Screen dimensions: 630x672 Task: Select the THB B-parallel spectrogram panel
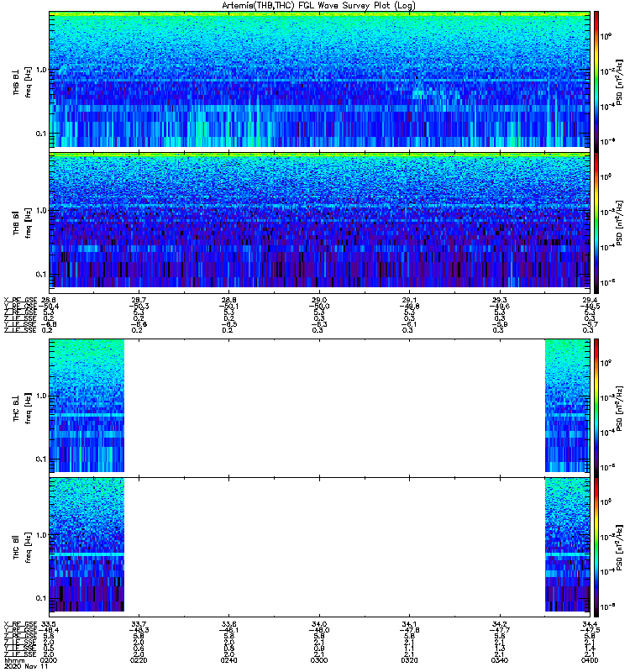click(320, 221)
